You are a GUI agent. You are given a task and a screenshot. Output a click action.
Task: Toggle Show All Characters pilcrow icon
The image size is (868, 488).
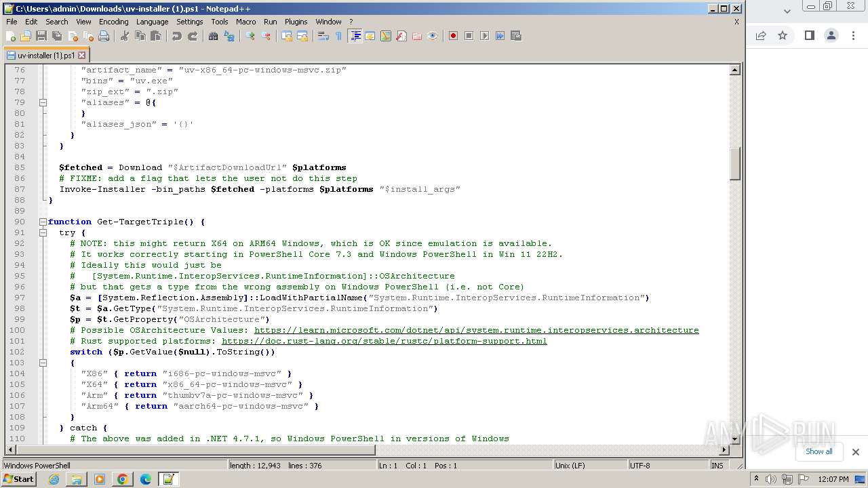(x=339, y=36)
